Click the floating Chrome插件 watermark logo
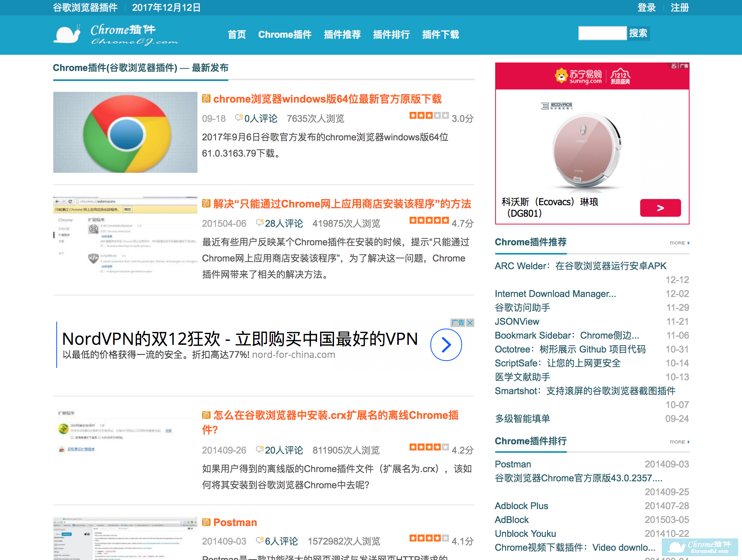This screenshot has width=742, height=560. 700,547
